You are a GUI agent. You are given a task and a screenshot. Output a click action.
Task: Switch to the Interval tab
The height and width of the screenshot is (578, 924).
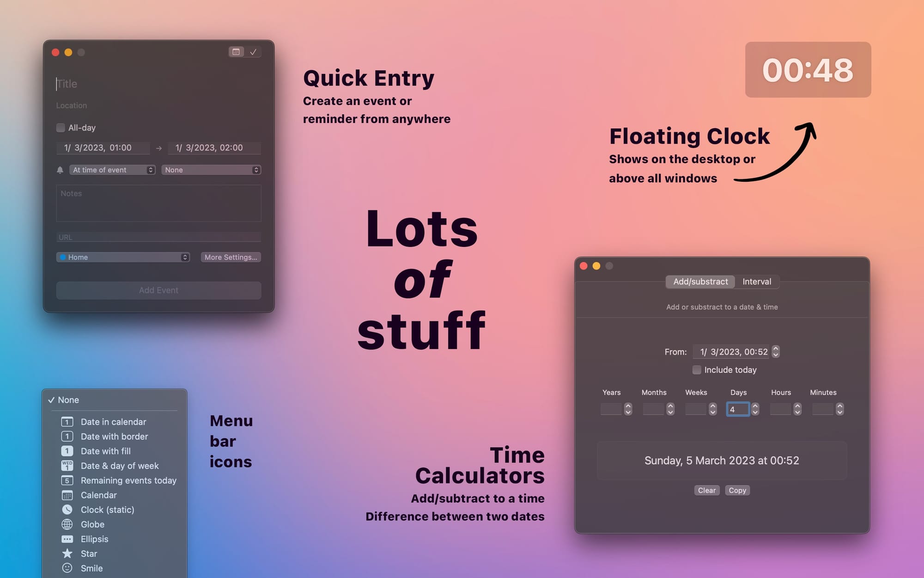pyautogui.click(x=756, y=282)
